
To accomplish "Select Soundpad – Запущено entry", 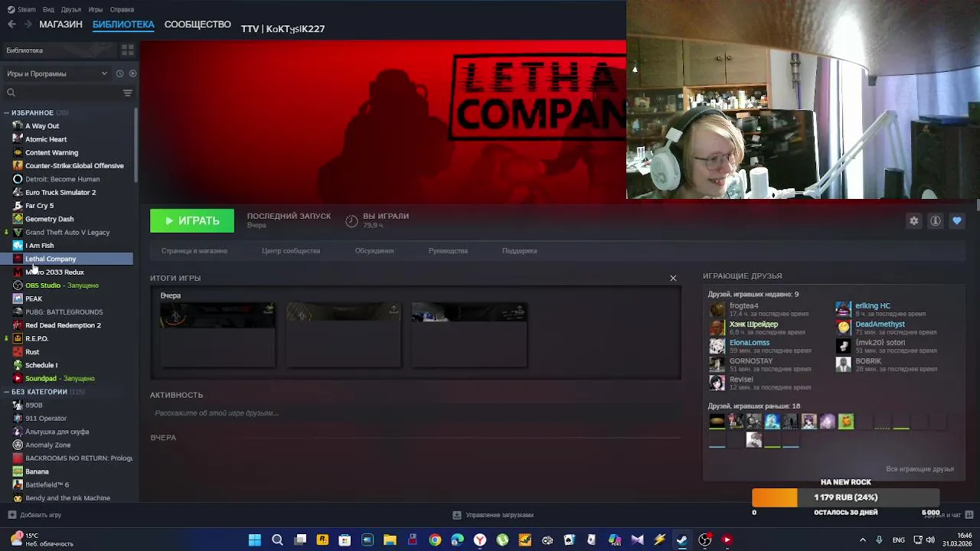I will [x=60, y=378].
